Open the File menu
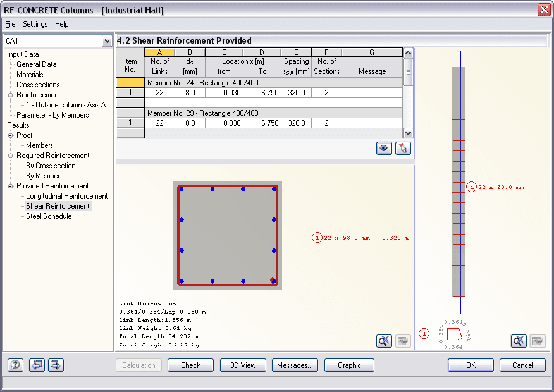 (10, 24)
